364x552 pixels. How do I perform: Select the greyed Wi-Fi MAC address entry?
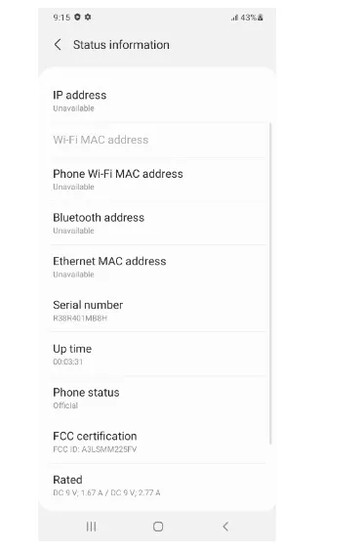pyautogui.click(x=157, y=140)
